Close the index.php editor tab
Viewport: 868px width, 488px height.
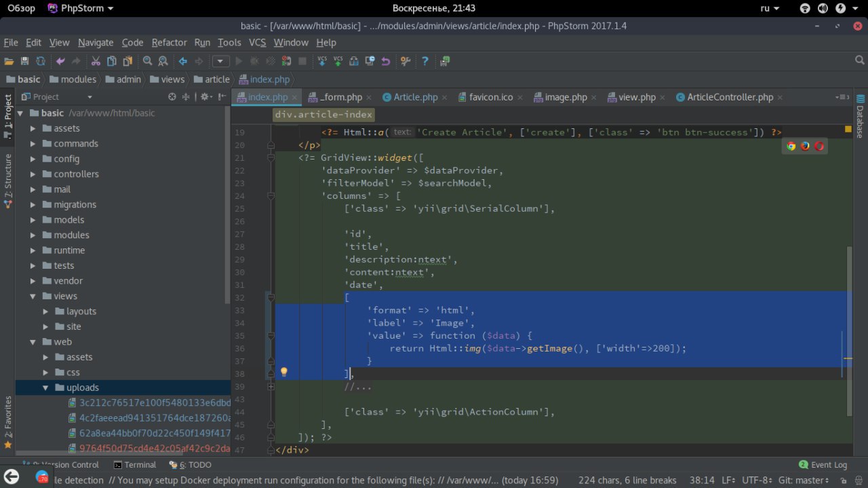pos(294,98)
